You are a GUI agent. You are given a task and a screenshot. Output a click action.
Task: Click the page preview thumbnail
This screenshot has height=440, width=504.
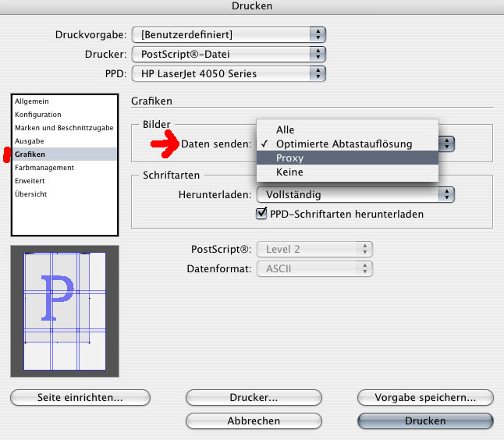click(x=65, y=311)
